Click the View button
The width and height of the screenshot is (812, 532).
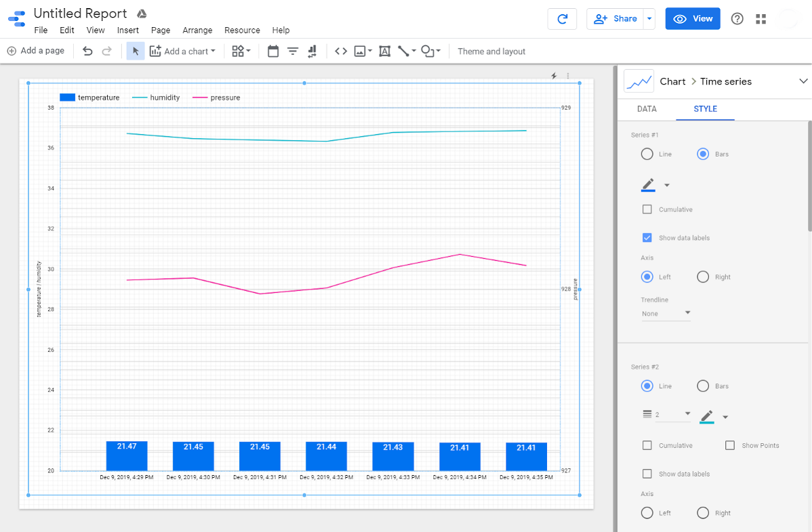point(692,18)
